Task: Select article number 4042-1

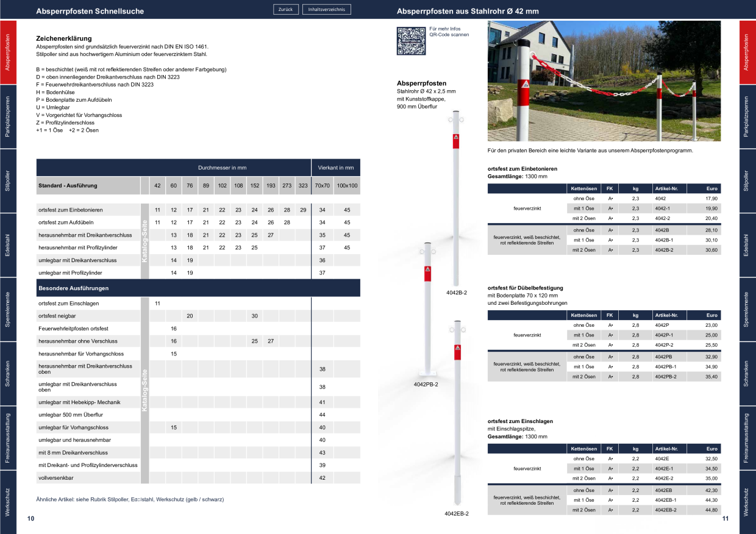Action: click(663, 208)
